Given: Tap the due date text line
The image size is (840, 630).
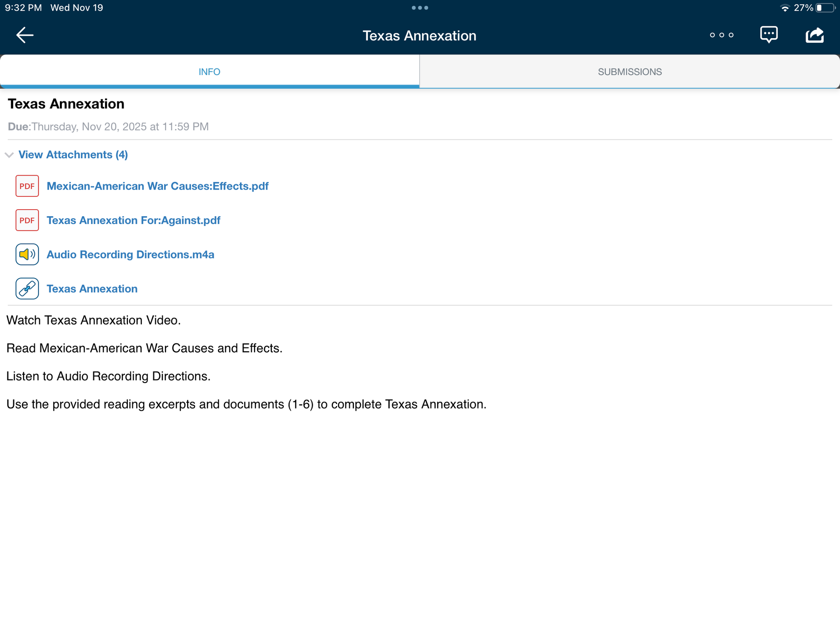Looking at the screenshot, I should [108, 127].
